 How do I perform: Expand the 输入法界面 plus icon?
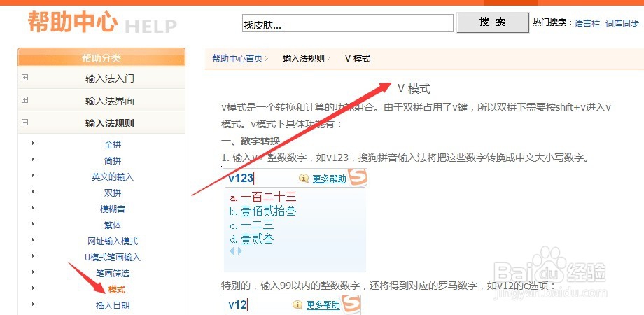[25, 100]
